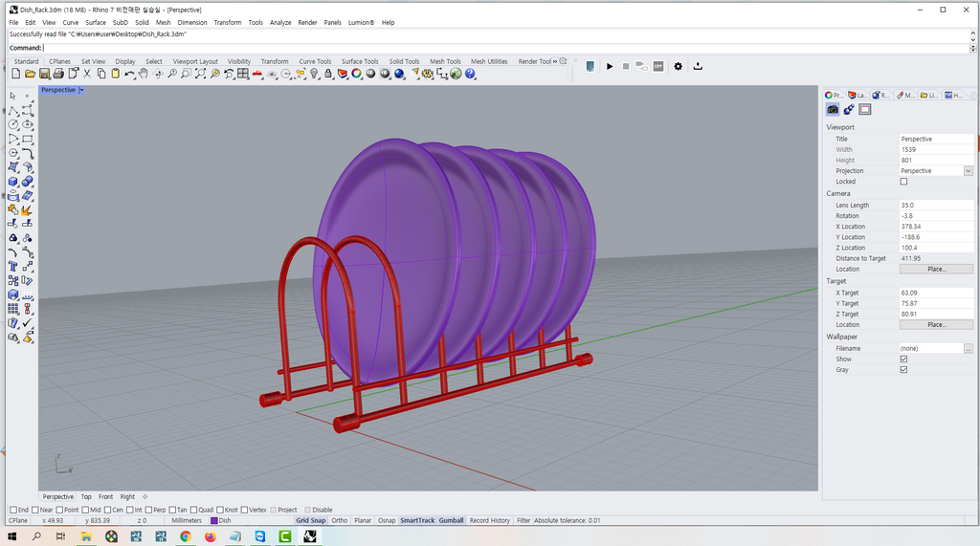Uncheck the Gray wallpaper checkbox
The image size is (980, 546).
903,370
